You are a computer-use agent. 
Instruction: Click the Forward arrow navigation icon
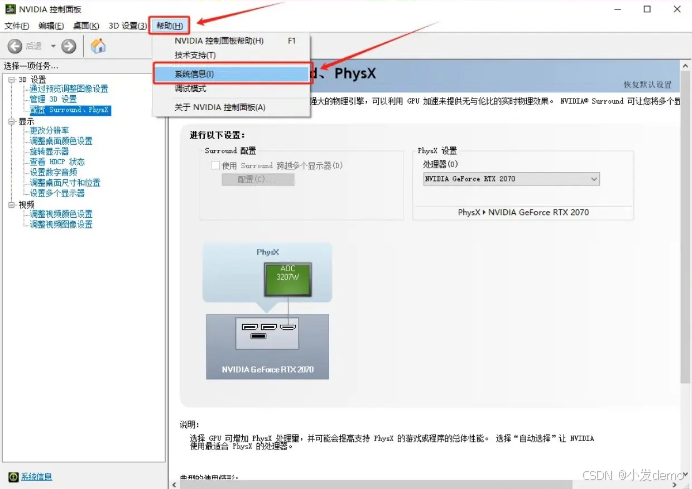[x=68, y=46]
